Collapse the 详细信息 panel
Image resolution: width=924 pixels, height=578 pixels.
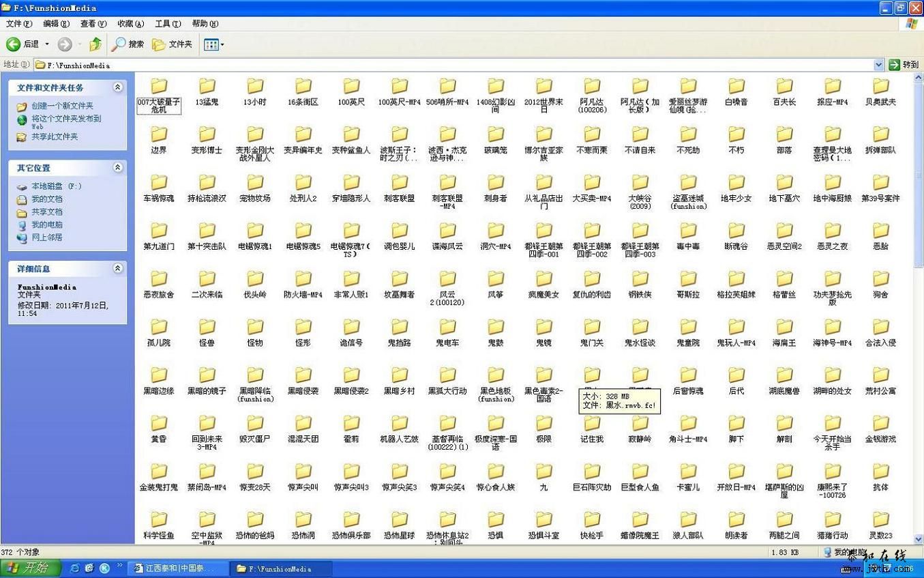pyautogui.click(x=117, y=268)
